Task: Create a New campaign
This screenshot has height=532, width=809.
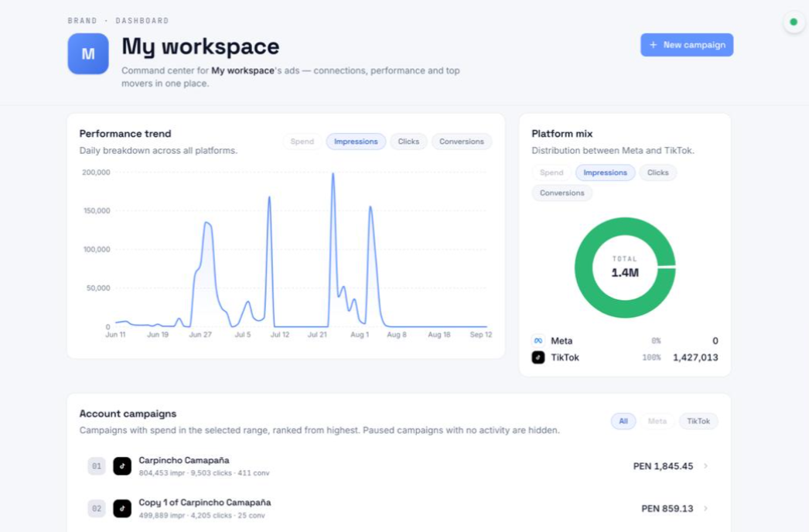Action: coord(687,45)
